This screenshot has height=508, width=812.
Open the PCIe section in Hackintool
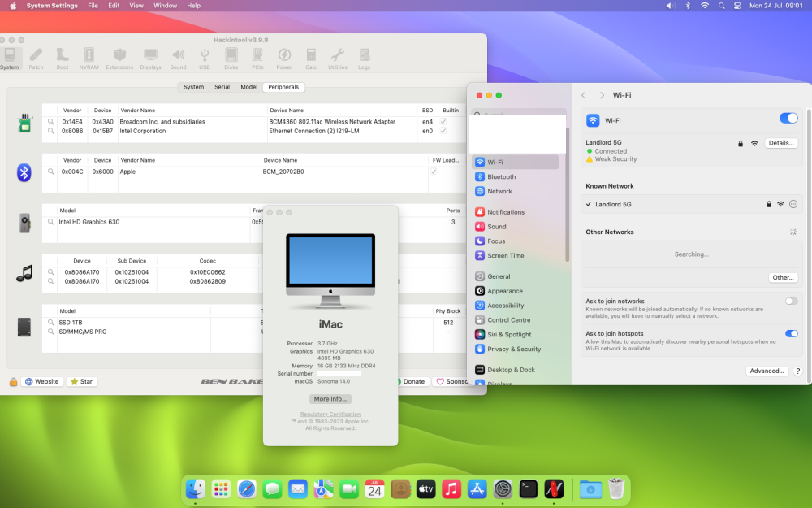[257, 59]
